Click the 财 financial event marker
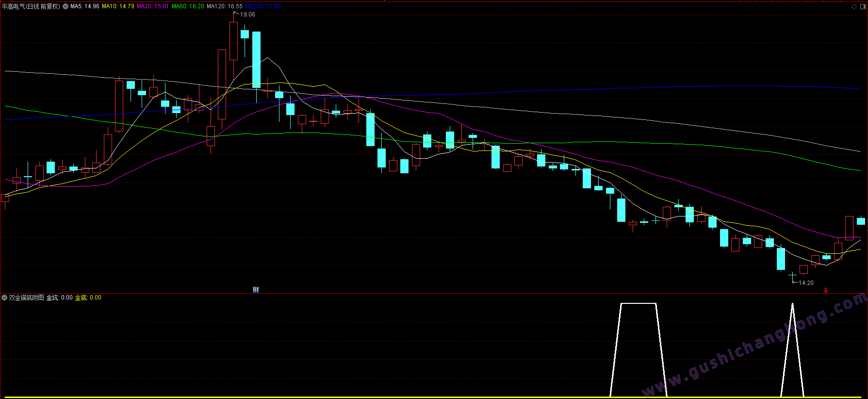868x399 pixels. coord(256,290)
